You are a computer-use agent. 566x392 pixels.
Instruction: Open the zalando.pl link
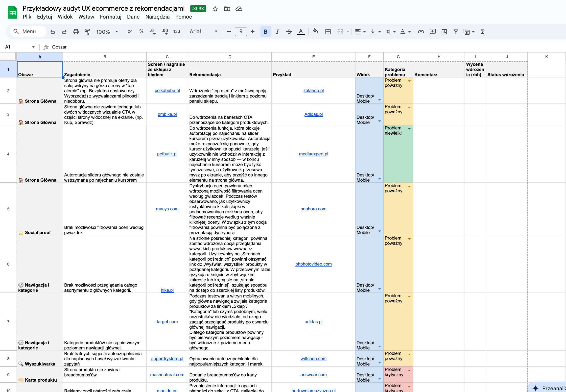coord(313,91)
